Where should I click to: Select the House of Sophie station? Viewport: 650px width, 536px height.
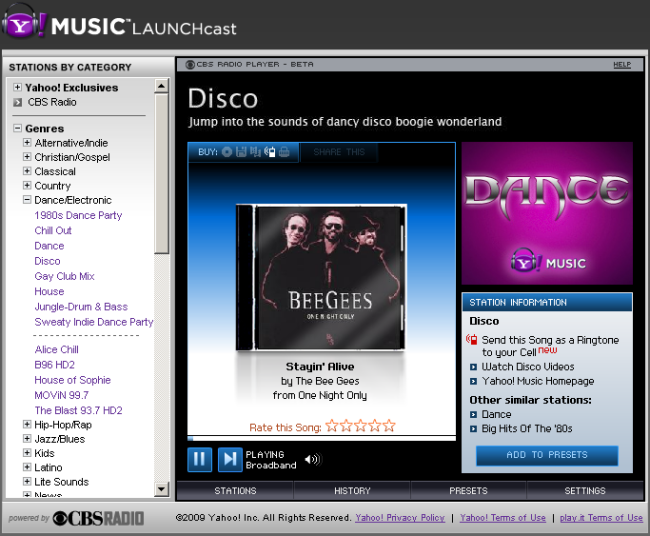(x=73, y=380)
